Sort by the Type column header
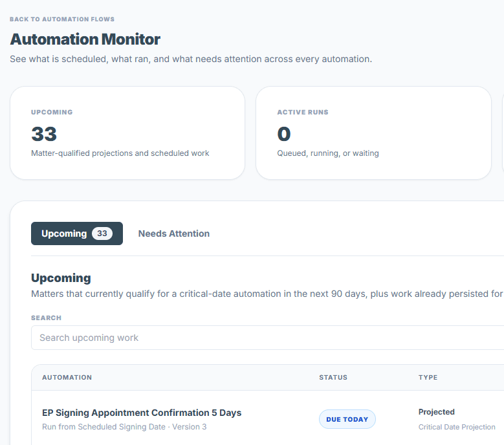The height and width of the screenshot is (445, 504). pyautogui.click(x=428, y=378)
